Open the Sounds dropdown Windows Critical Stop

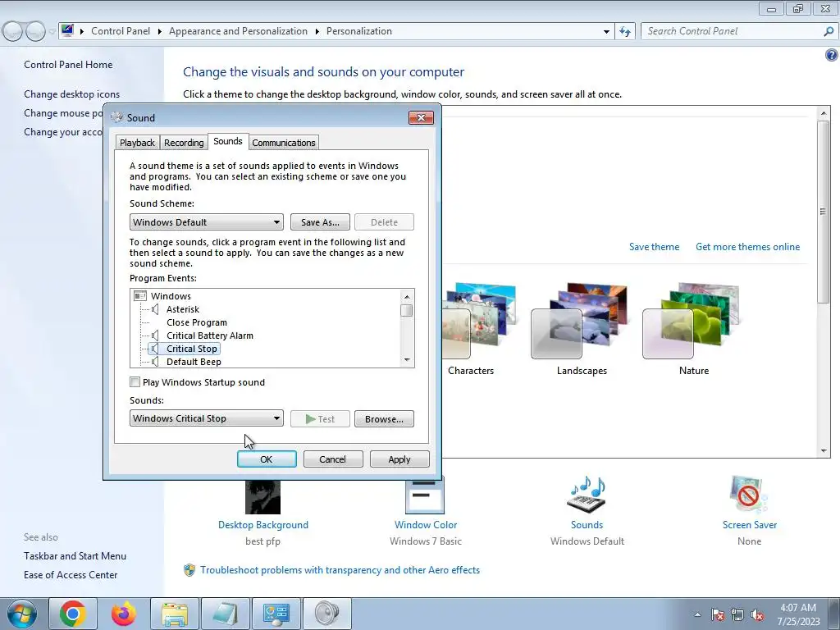click(x=206, y=418)
